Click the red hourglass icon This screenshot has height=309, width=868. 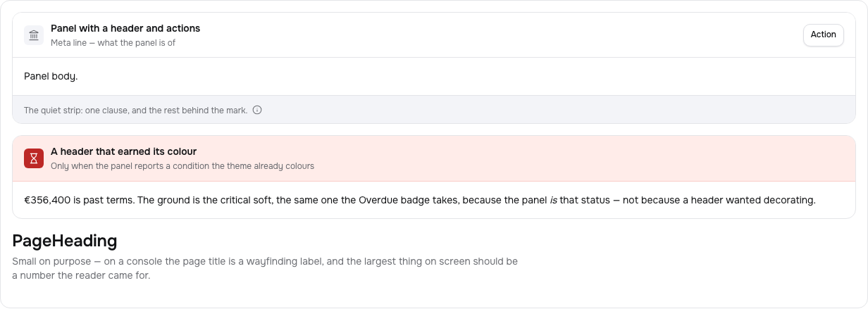click(34, 158)
